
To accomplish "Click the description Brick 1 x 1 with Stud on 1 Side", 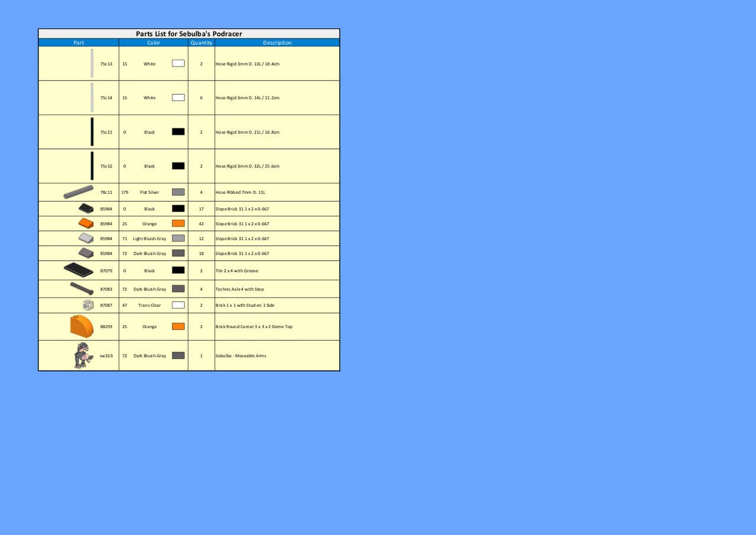I will (x=245, y=306).
